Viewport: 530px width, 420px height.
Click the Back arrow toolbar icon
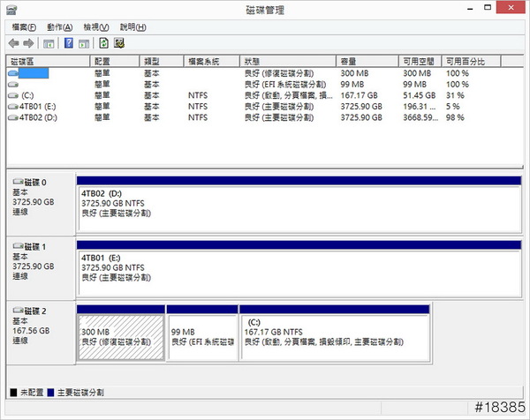pyautogui.click(x=13, y=42)
